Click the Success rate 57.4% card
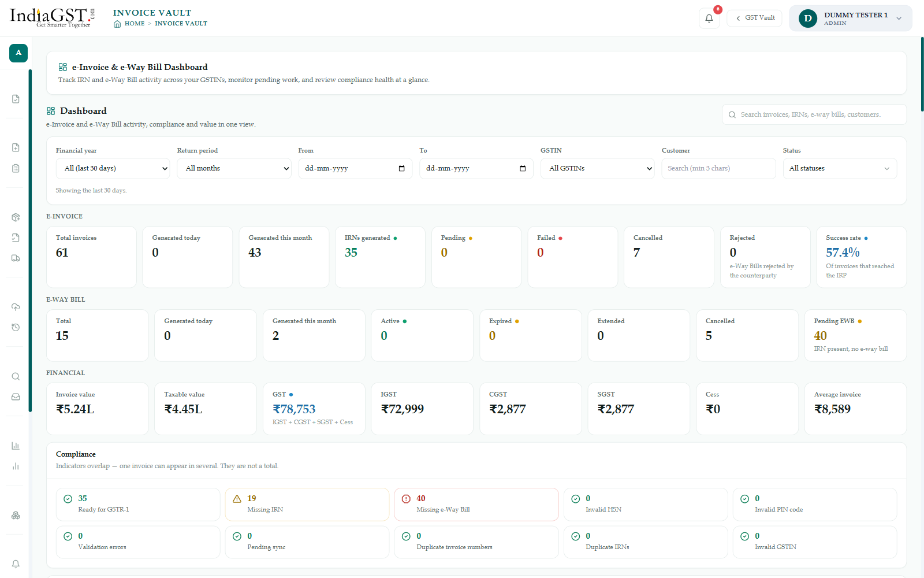Screen dimensions: 924x578 pyautogui.click(x=861, y=257)
